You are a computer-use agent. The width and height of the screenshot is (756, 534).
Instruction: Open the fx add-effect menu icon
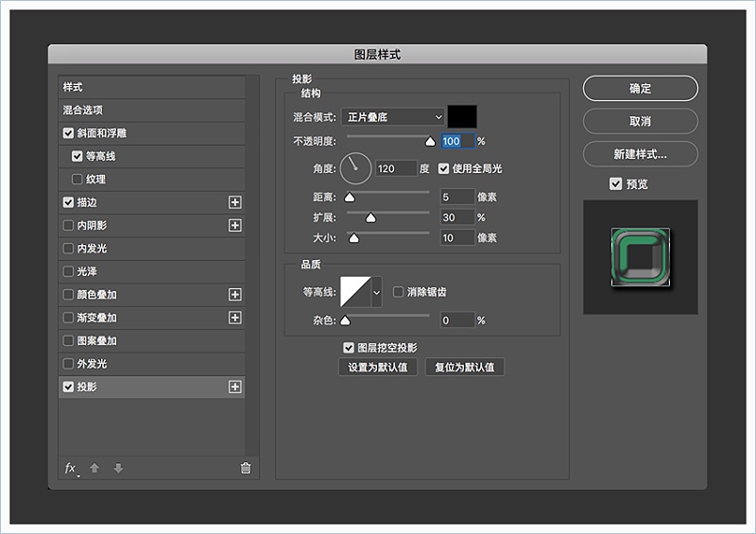click(x=70, y=468)
